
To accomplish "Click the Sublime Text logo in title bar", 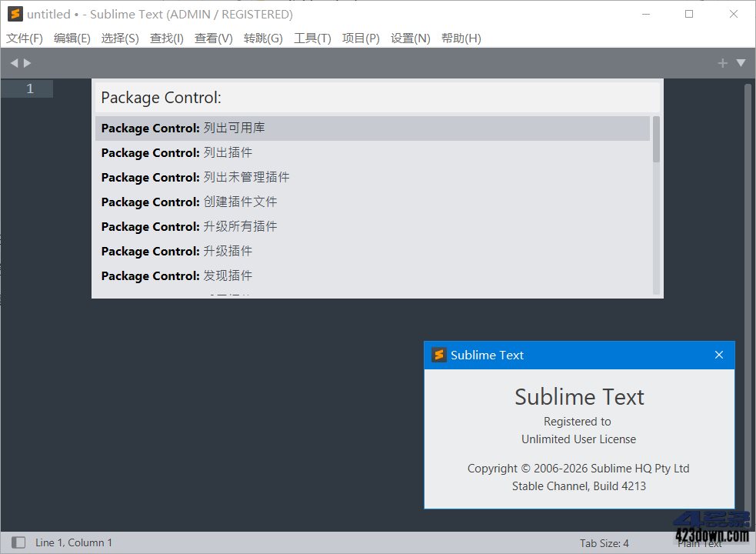I will click(x=15, y=14).
